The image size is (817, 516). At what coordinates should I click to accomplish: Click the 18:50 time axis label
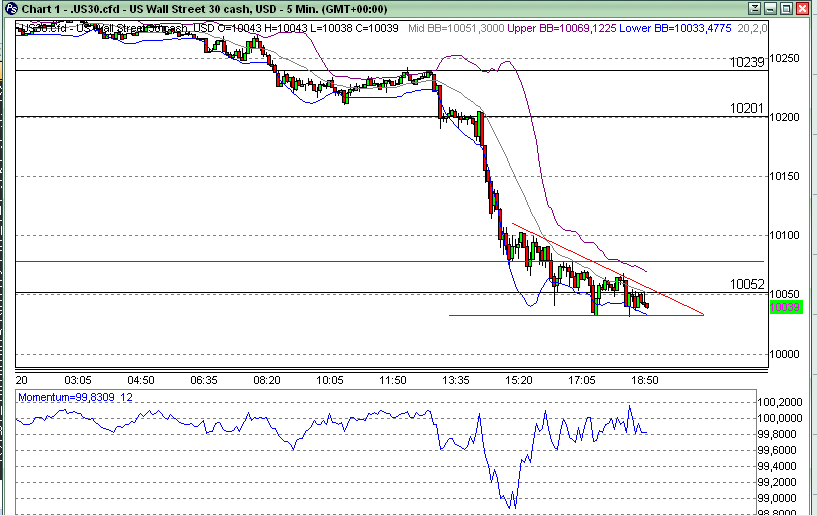(645, 380)
